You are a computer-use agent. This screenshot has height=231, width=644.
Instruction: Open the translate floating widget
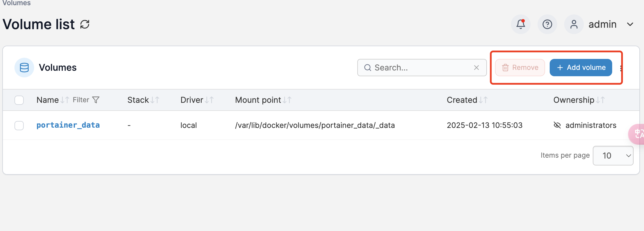(x=638, y=134)
